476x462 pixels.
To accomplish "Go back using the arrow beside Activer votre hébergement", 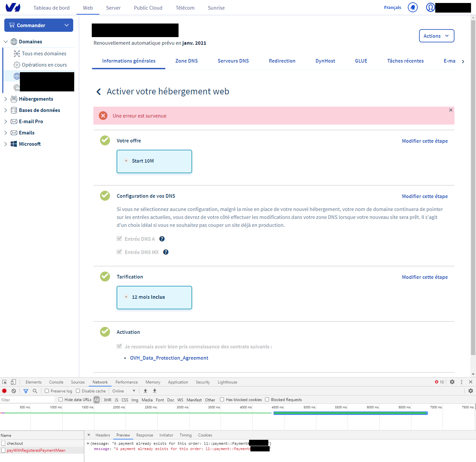I will (x=98, y=92).
